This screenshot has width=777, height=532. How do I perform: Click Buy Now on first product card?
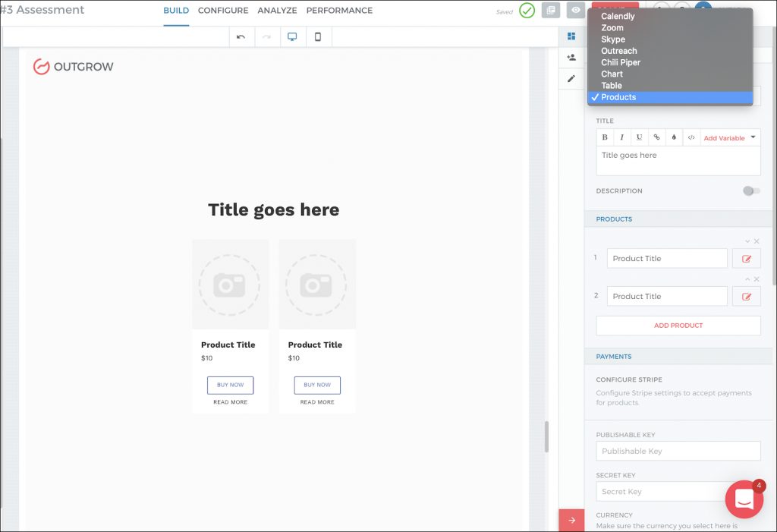tap(230, 385)
